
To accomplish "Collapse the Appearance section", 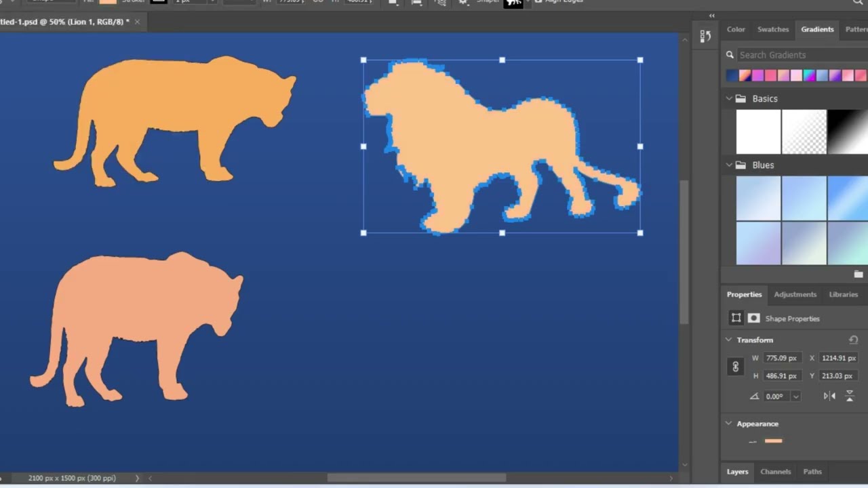I will 729,424.
